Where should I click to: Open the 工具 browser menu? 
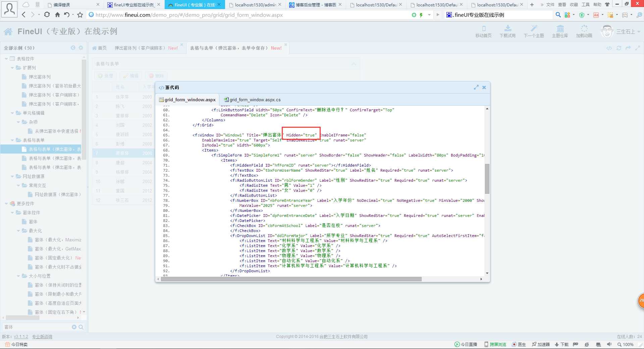[x=586, y=5]
